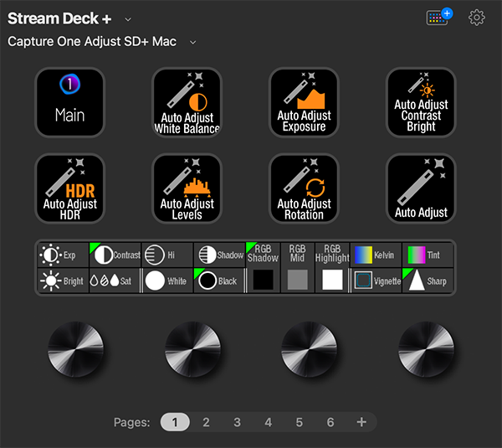The width and height of the screenshot is (502, 448).
Task: Switch to page 3
Action: pyautogui.click(x=237, y=422)
